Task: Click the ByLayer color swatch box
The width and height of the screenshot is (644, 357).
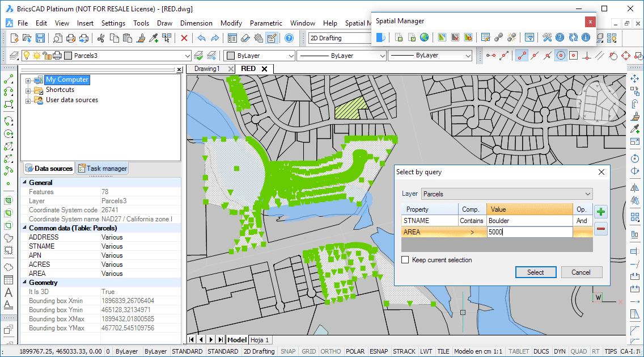Action: click(x=231, y=56)
